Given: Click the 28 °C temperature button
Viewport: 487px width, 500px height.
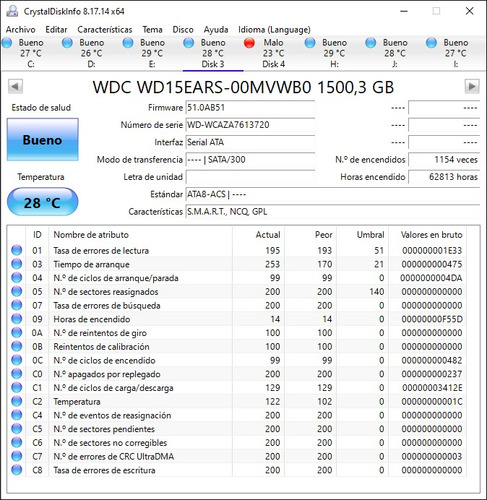Looking at the screenshot, I should pos(43,202).
